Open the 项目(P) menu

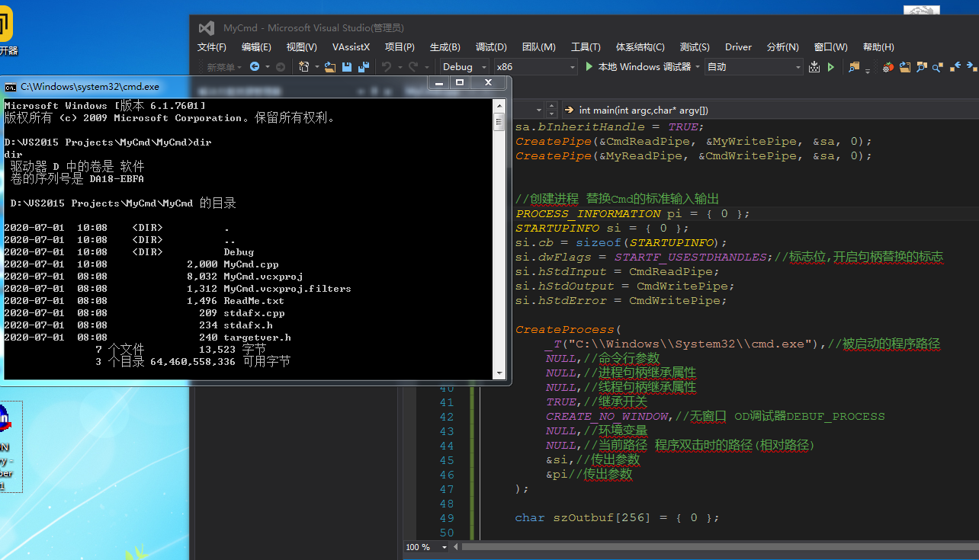point(400,47)
